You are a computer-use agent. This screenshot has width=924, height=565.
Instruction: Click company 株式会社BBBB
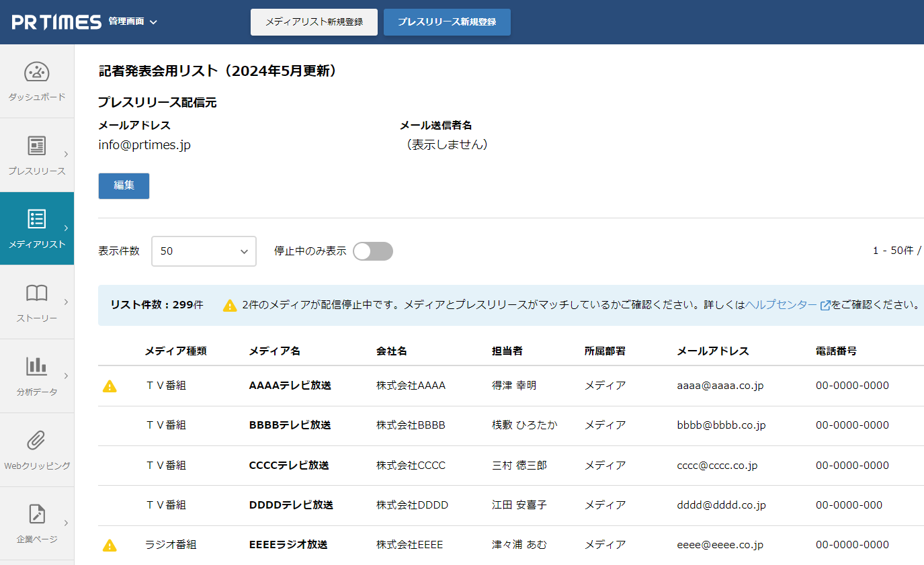[x=411, y=425]
